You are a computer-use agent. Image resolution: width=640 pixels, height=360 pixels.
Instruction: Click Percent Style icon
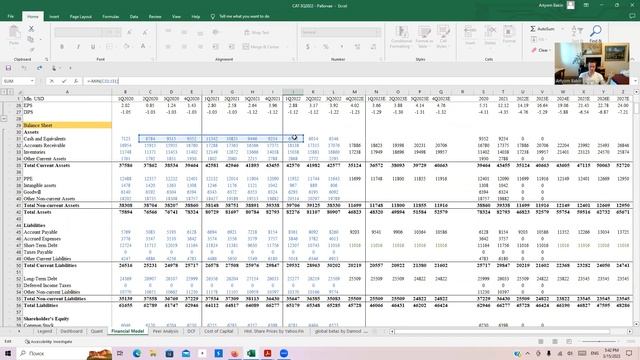[x=326, y=47]
